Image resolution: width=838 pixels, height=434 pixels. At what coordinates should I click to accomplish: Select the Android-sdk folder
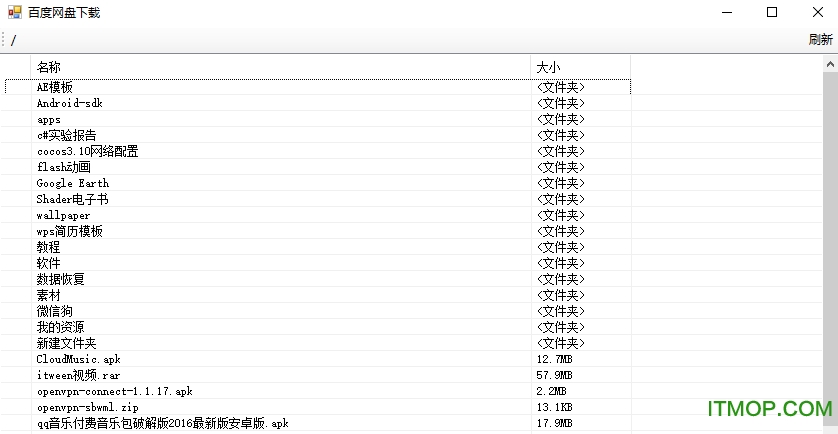(x=69, y=103)
